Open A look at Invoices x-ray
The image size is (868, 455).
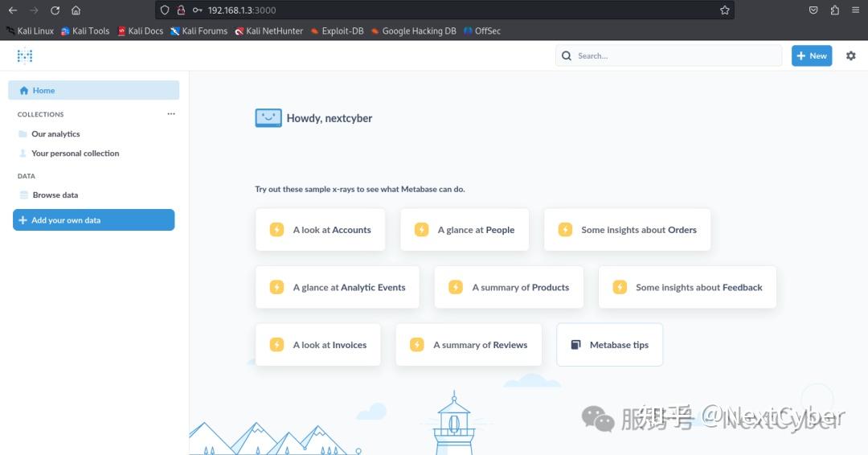tap(317, 345)
